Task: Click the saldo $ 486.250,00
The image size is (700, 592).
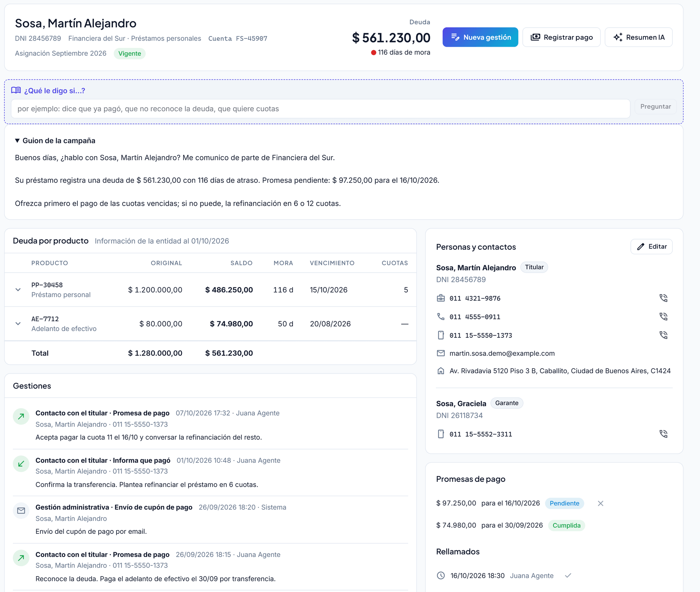Action: click(229, 290)
